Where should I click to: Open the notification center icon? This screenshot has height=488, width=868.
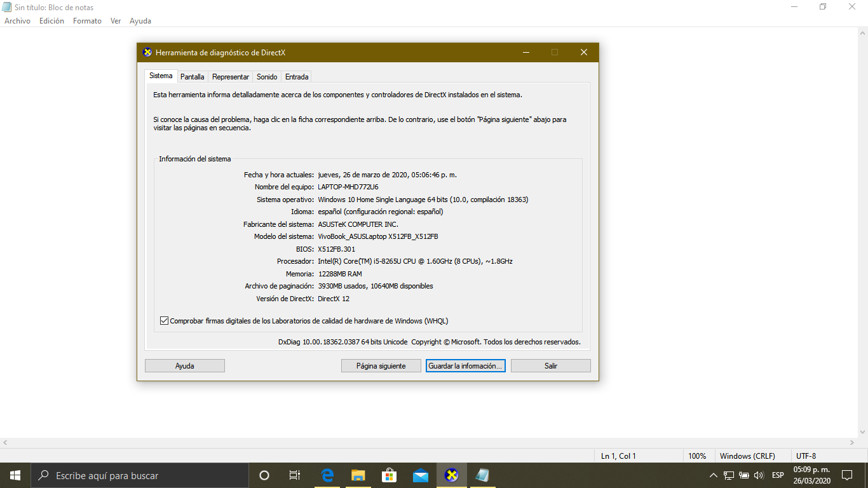point(846,475)
